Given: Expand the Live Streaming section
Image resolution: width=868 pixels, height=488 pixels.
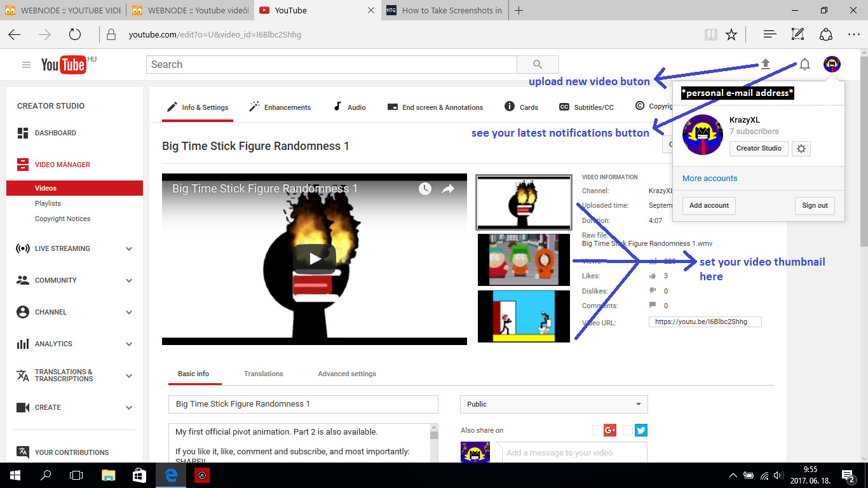Looking at the screenshot, I should tap(129, 248).
